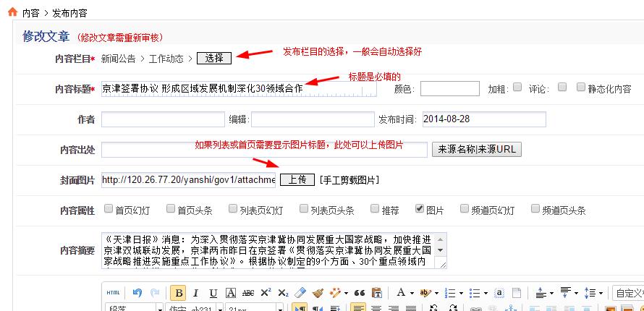Uncheck the 图片 attribute checkbox
Screen dimensions: 644x311
420,209
